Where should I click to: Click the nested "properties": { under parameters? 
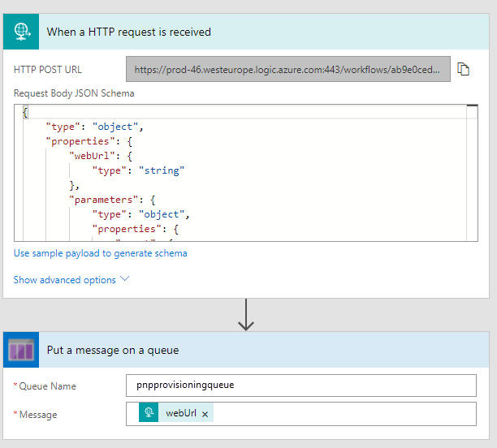[x=136, y=229]
